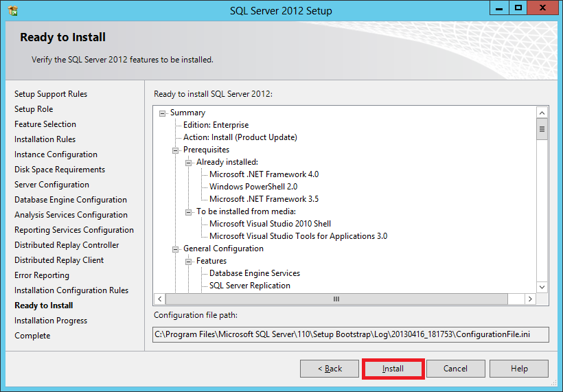The height and width of the screenshot is (392, 563).
Task: Collapse the Summary tree node
Action: pos(163,113)
